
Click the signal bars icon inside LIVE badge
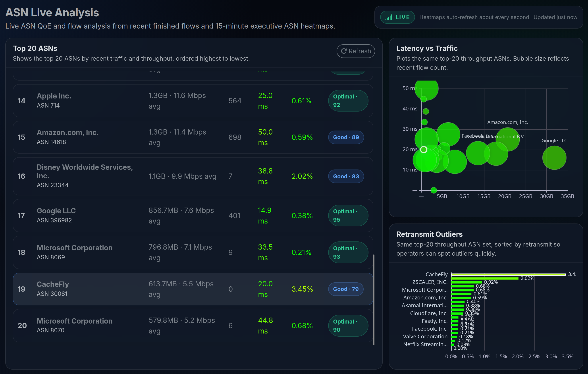point(389,17)
